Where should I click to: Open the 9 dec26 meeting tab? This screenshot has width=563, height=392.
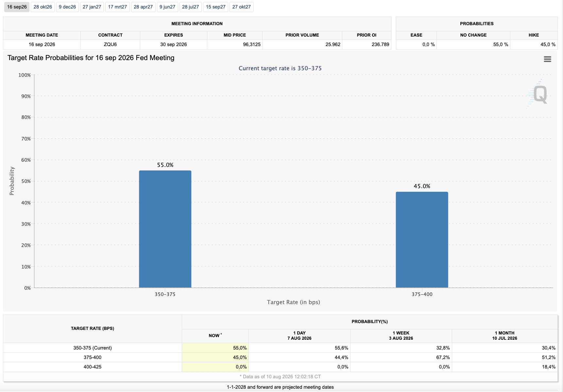pyautogui.click(x=67, y=7)
